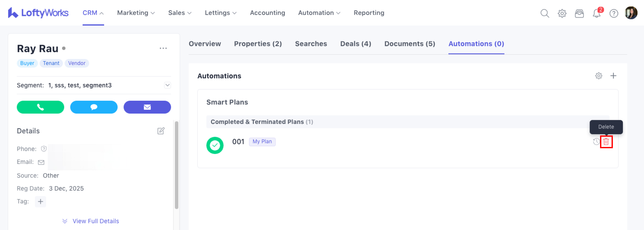Image resolution: width=644 pixels, height=230 pixels.
Task: Add new automation with plus icon
Action: [x=613, y=76]
